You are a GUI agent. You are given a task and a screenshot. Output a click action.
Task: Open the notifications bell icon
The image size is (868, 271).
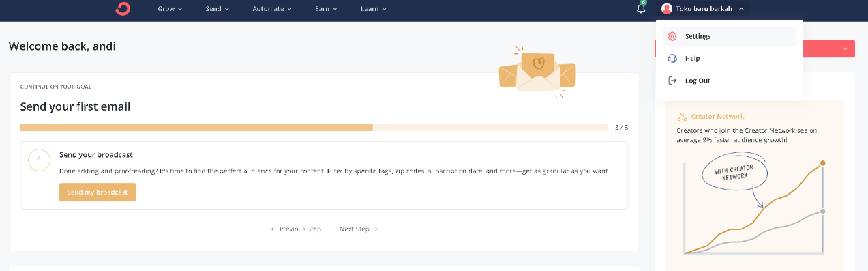640,9
